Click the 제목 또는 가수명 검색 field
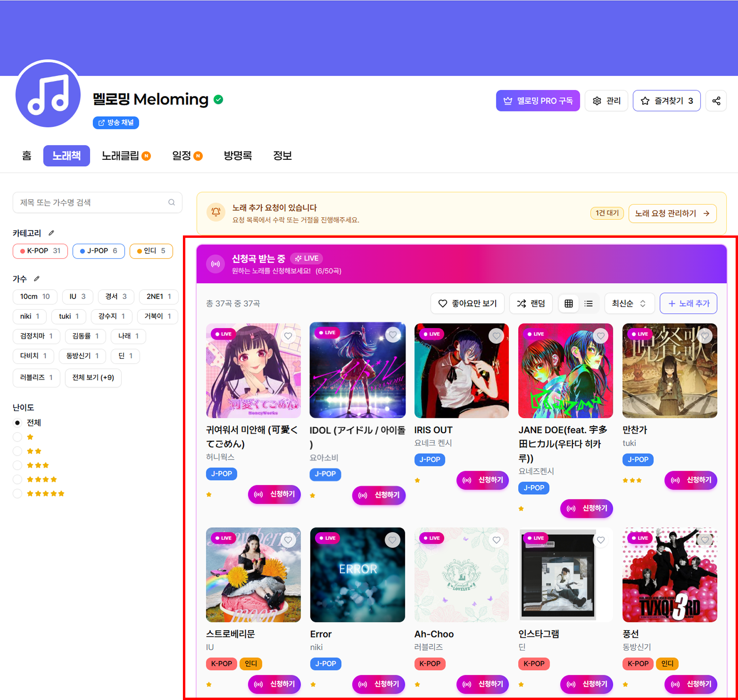 97,203
